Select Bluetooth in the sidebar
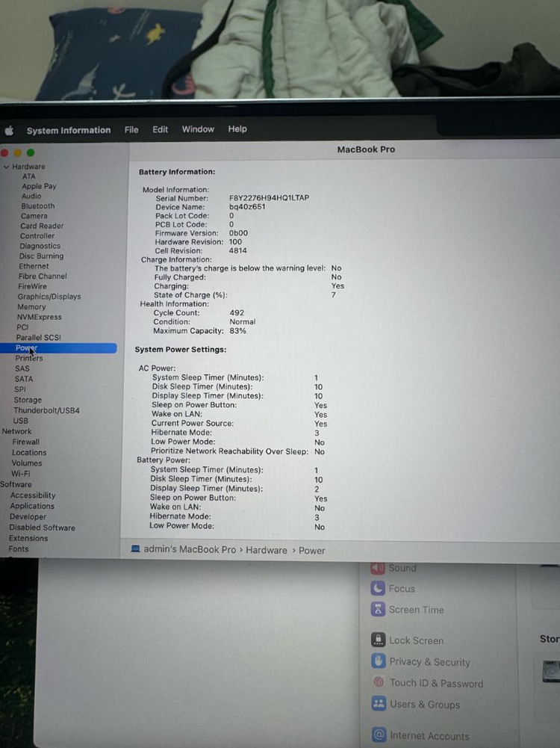Image resolution: width=560 pixels, height=748 pixels. coord(37,206)
